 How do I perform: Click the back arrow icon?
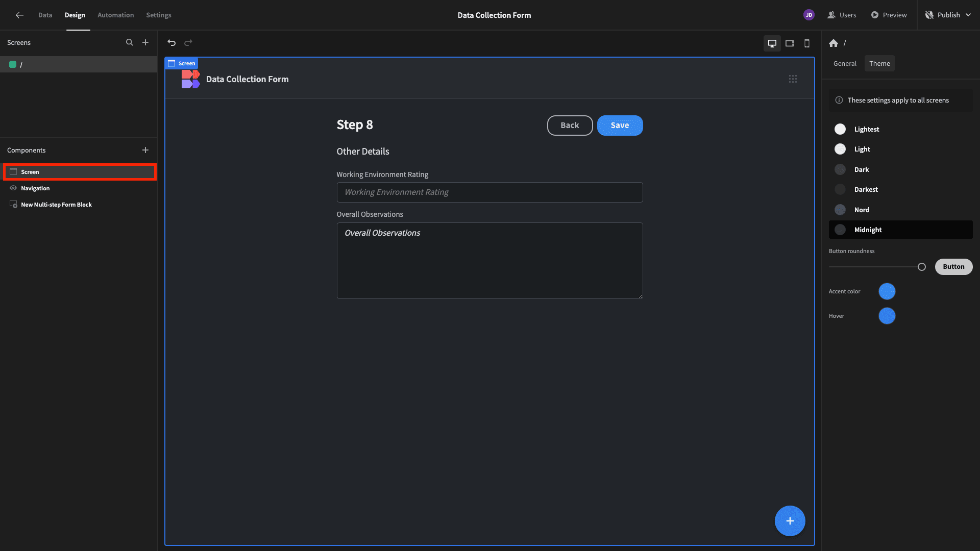point(19,15)
